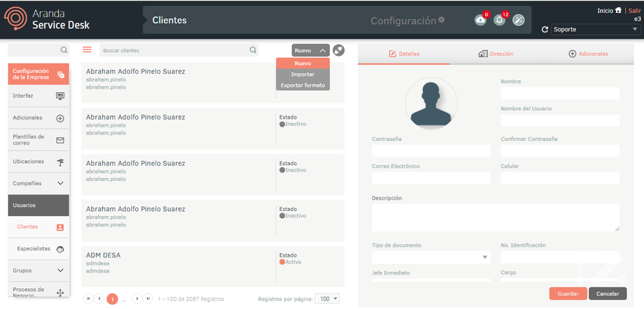This screenshot has width=644, height=309.
Task: Click the Correo Electrónico input field
Action: coord(431,178)
